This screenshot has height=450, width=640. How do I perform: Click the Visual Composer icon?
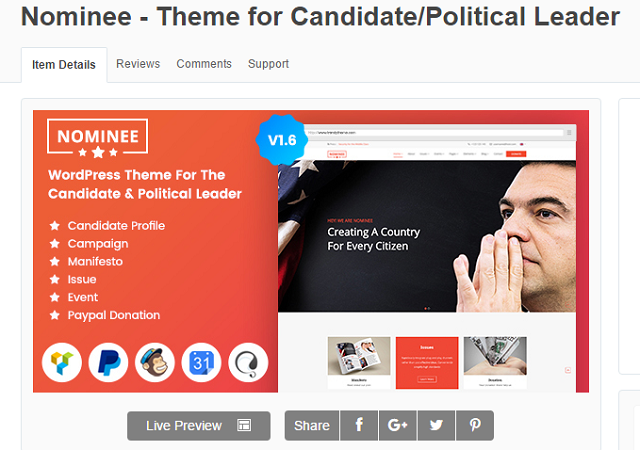pyautogui.click(x=62, y=363)
